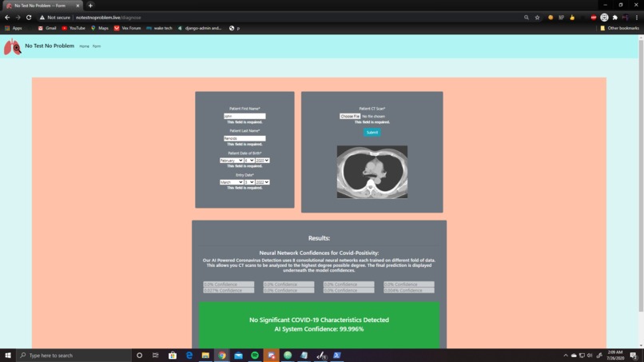Open Spotify from the taskbar
Image resolution: width=644 pixels, height=362 pixels.
click(x=255, y=356)
